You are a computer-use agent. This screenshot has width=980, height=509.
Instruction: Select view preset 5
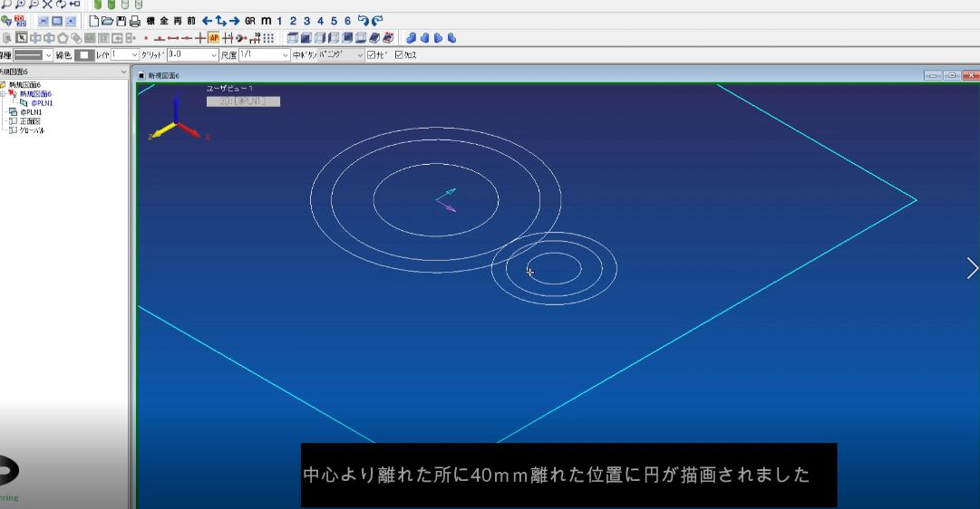coord(335,21)
